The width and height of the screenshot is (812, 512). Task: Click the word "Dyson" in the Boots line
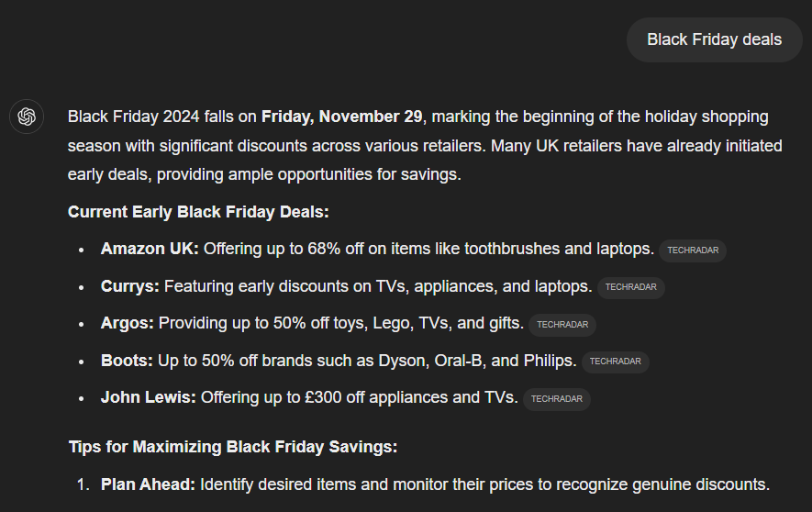click(402, 361)
